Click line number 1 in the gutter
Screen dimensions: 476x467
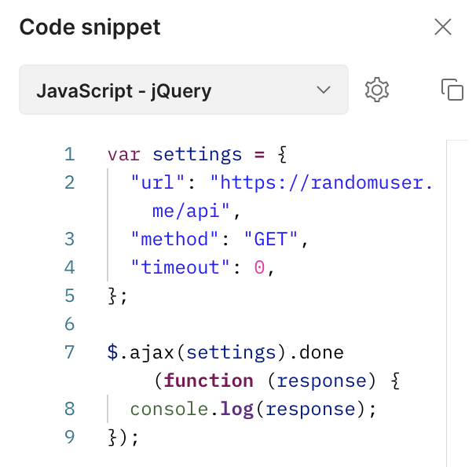click(x=70, y=154)
